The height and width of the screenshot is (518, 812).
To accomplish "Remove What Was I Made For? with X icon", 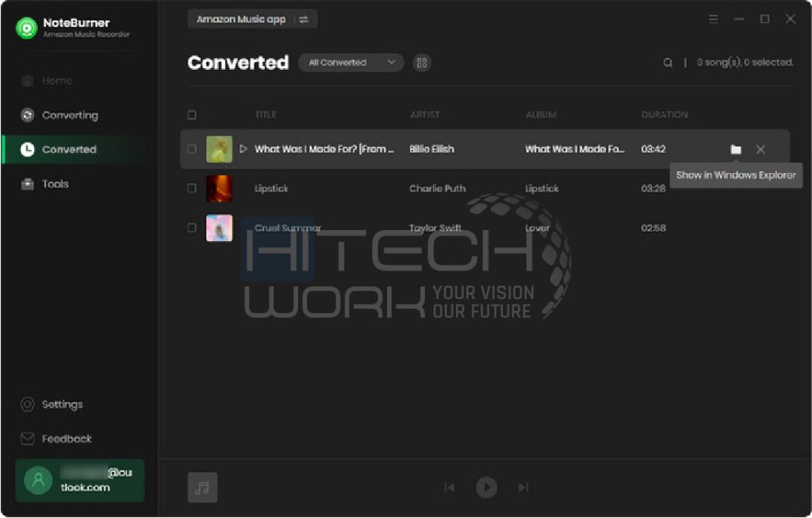I will coord(760,150).
